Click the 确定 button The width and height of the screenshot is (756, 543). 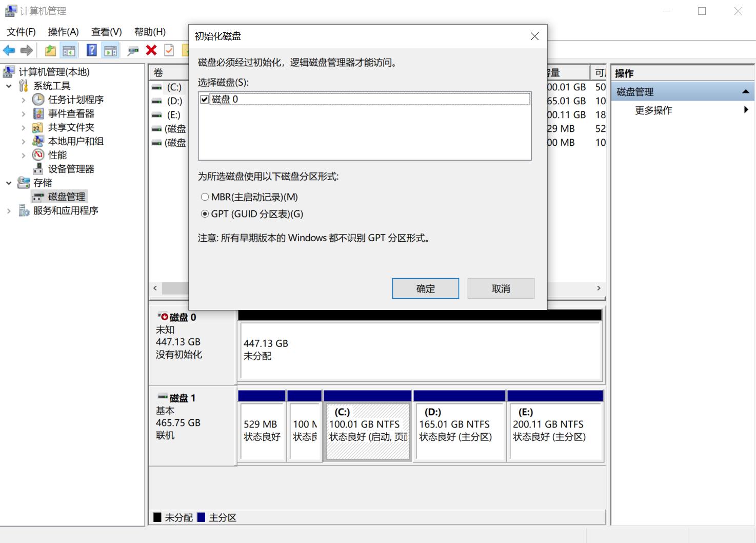[x=425, y=288]
